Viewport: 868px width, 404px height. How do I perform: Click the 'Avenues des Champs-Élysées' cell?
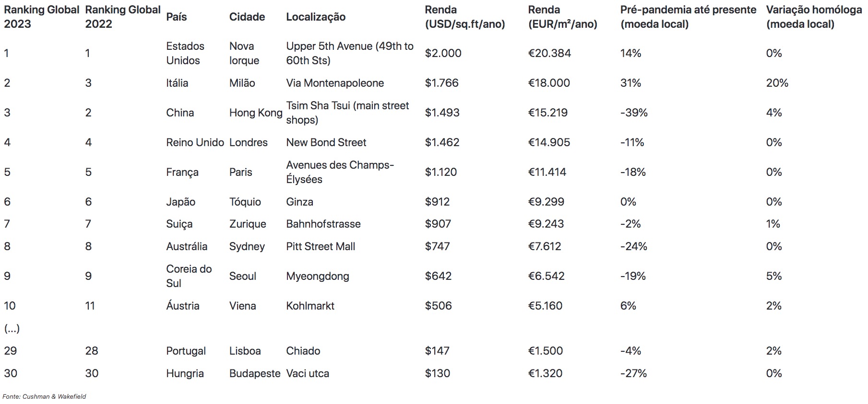pos(340,172)
